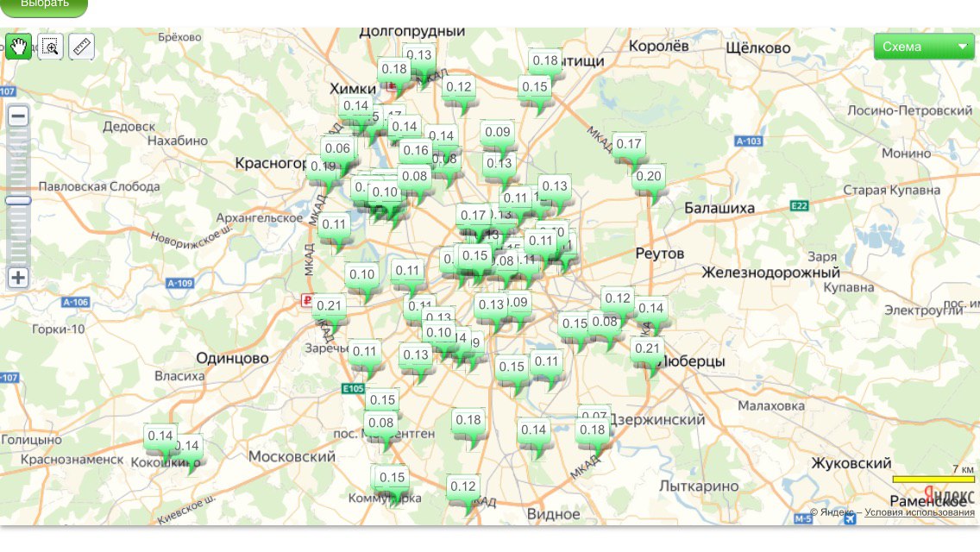Click the Лыткарино town label
Screen dimensions: 980x552
(699, 486)
